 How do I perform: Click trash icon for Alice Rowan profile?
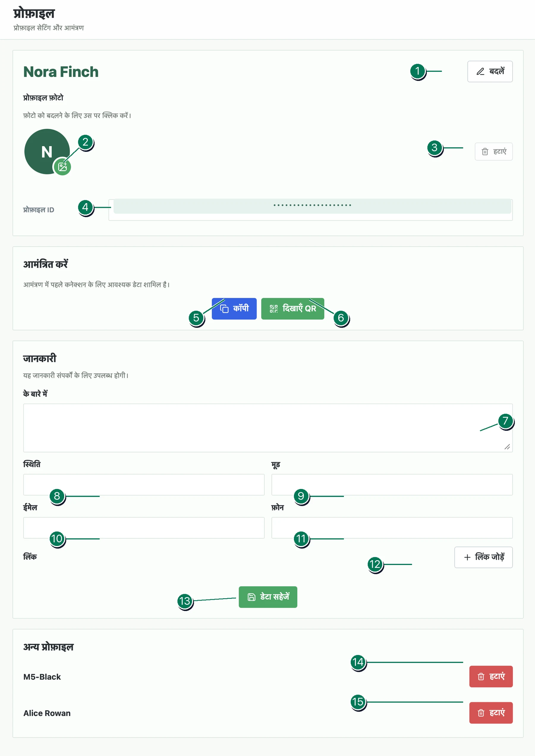tap(481, 713)
